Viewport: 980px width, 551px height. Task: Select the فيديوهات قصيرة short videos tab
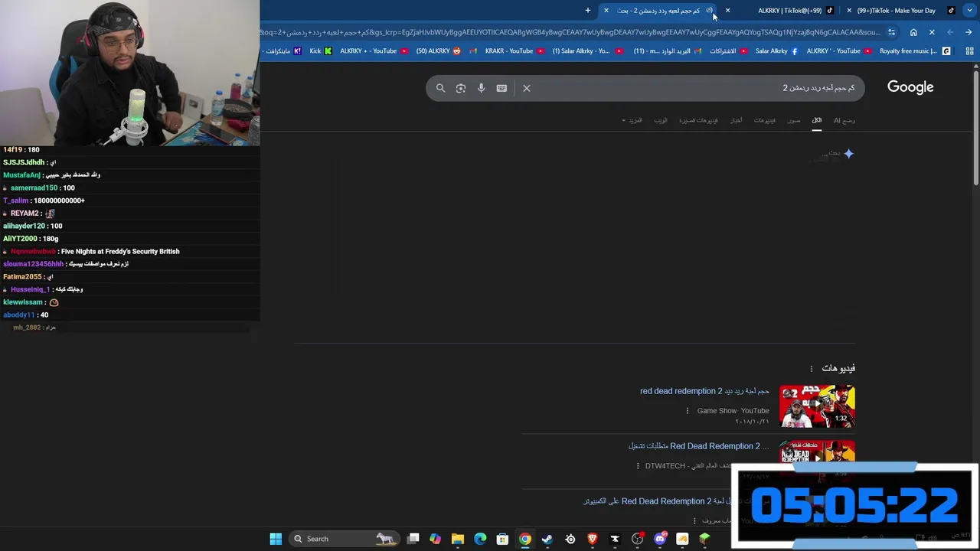tap(698, 120)
